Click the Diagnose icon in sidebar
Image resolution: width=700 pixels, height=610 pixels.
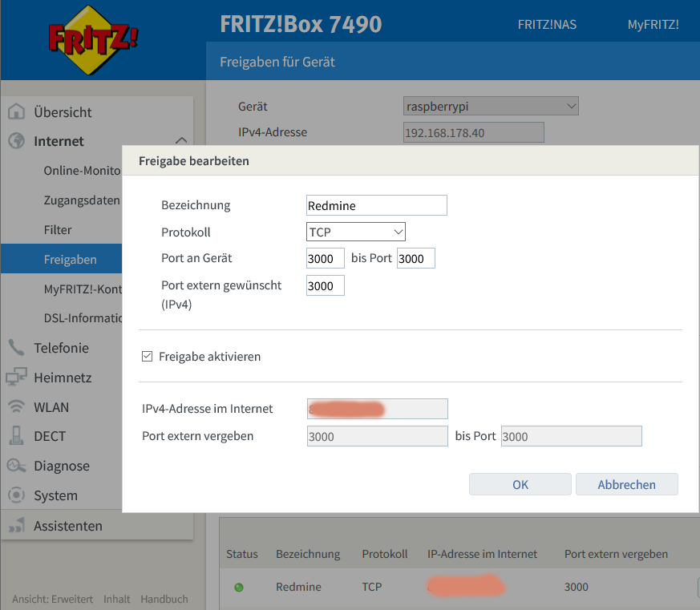16,466
